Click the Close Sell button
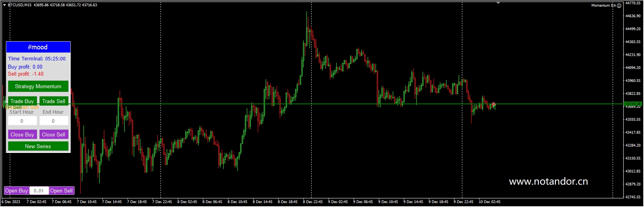 [x=54, y=134]
